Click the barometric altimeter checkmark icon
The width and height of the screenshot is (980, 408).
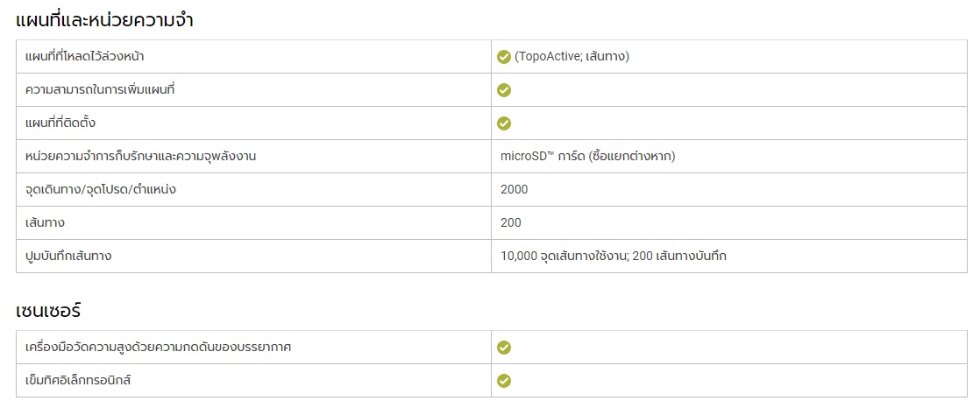click(504, 348)
